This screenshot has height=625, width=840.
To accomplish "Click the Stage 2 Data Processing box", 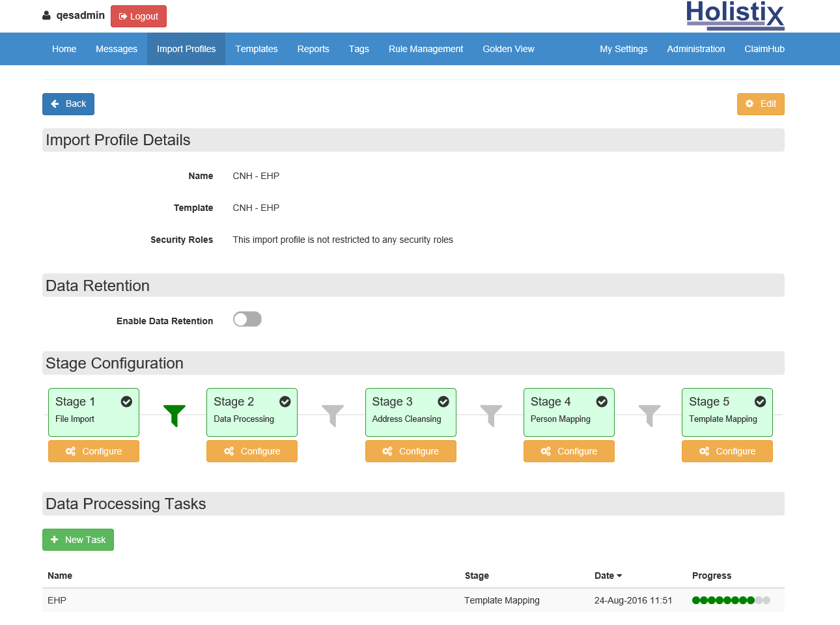I will click(x=251, y=412).
